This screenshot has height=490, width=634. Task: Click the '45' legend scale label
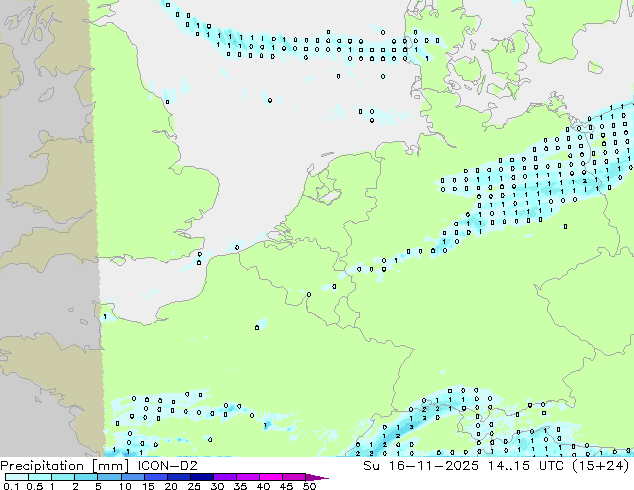286,486
